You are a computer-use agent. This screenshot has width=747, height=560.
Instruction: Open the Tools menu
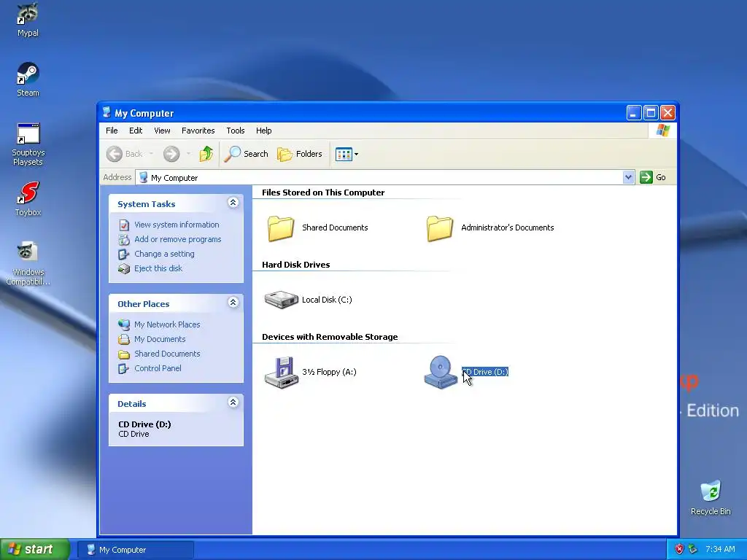[236, 131]
